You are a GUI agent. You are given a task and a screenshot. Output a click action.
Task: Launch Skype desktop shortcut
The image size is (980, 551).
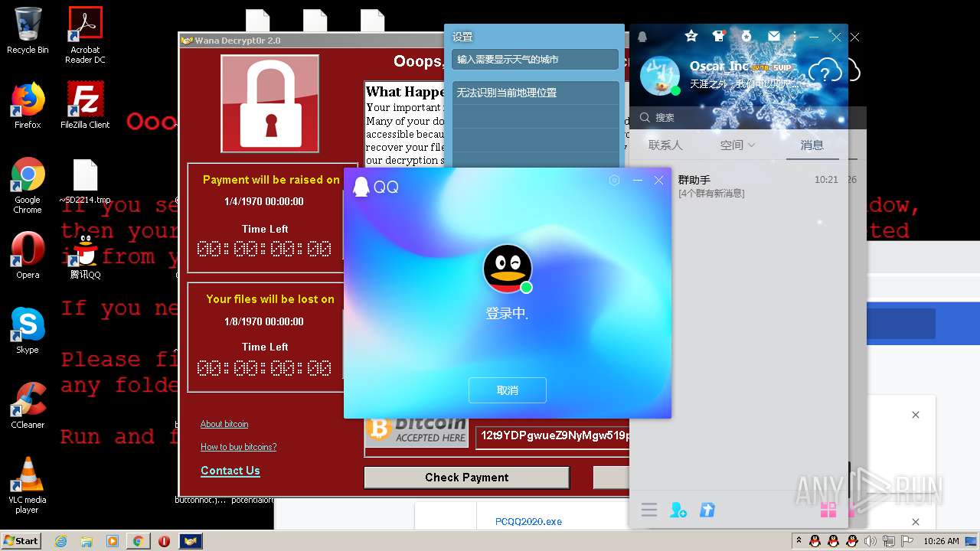(28, 331)
